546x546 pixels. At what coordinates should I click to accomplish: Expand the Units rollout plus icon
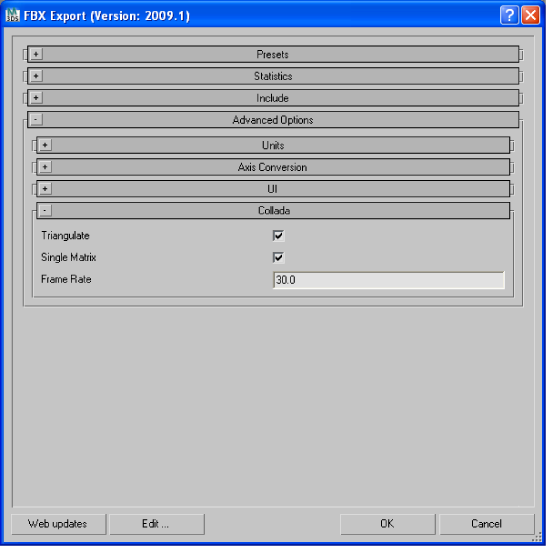tap(45, 145)
